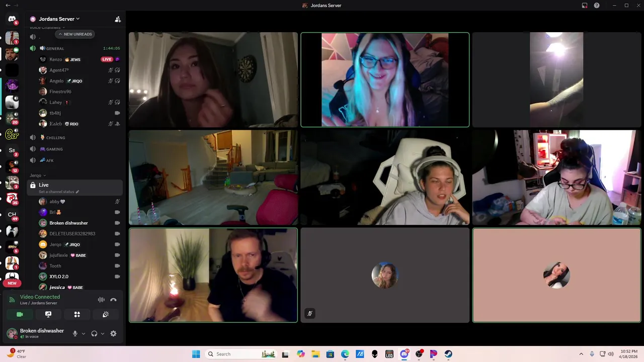Open the CH server with 49 badge

pyautogui.click(x=12, y=215)
